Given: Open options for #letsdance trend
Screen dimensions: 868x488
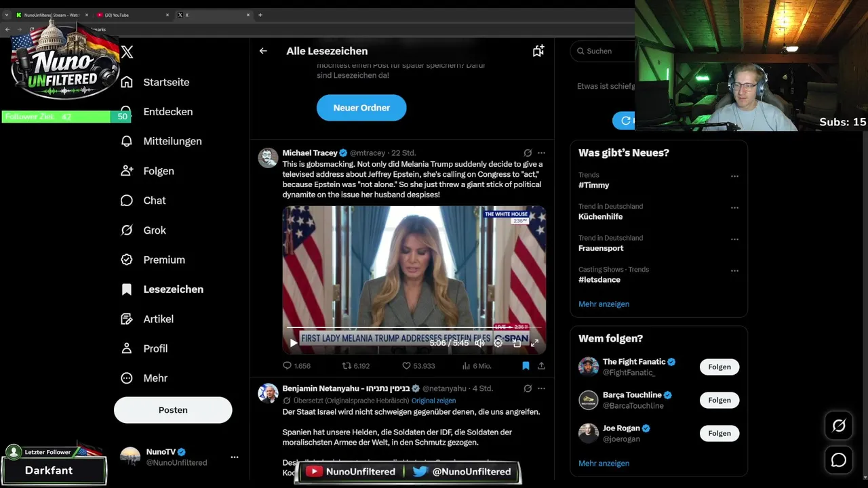Looking at the screenshot, I should click(x=734, y=270).
